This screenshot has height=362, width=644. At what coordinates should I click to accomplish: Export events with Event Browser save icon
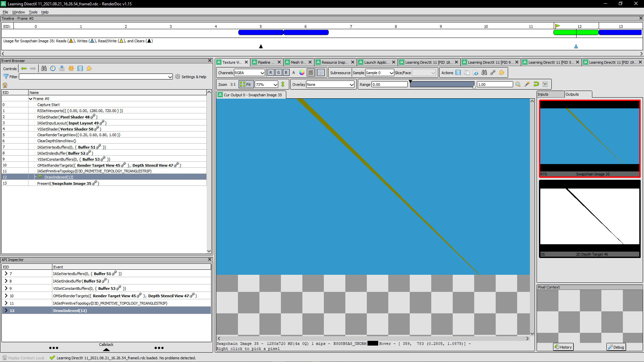80,68
